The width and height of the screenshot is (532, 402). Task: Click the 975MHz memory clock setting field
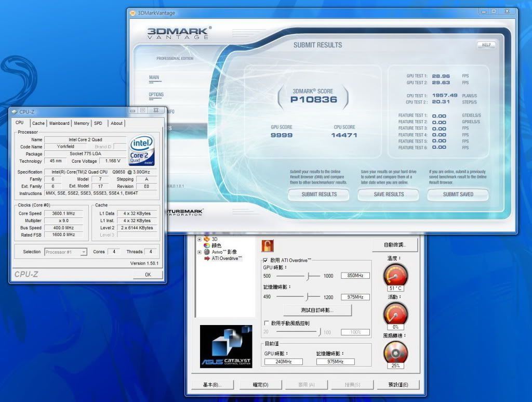tap(355, 297)
